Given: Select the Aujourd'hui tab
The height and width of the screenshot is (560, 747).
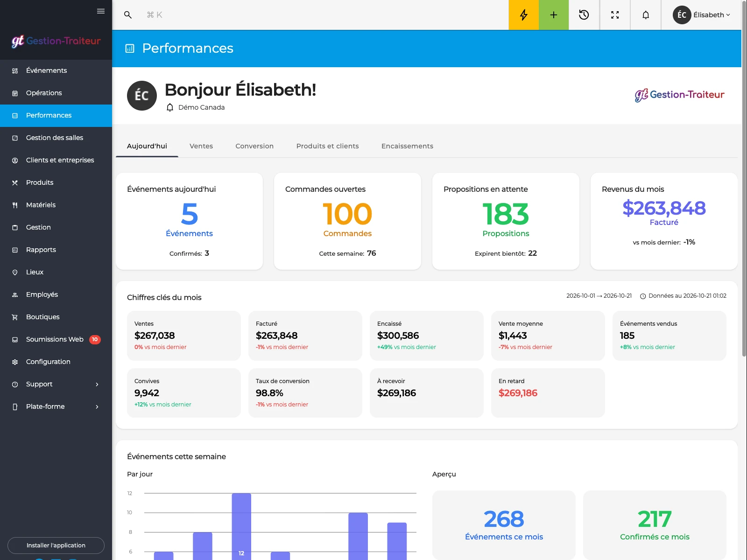Looking at the screenshot, I should click(x=147, y=146).
